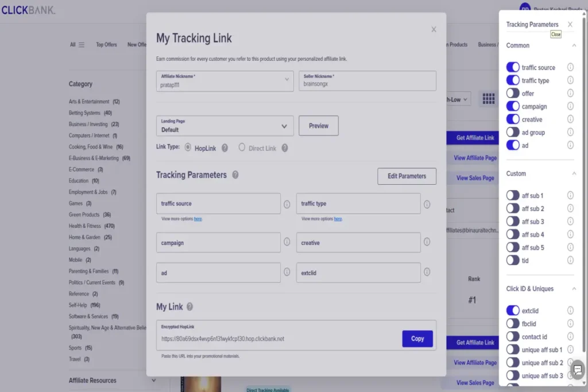Open the Affiliate Nickname dropdown

click(225, 81)
